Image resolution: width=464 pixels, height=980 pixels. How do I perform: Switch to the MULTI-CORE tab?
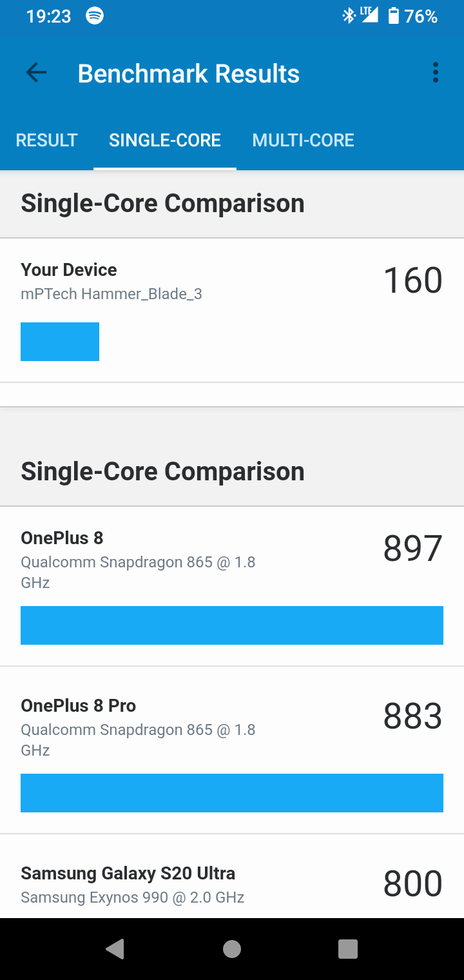[303, 141]
